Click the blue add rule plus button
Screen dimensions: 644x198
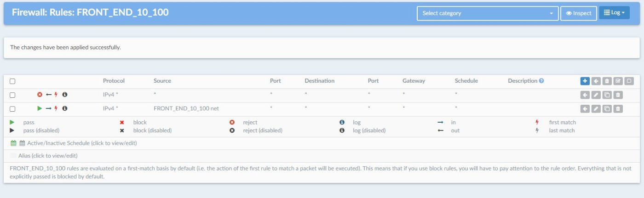585,81
